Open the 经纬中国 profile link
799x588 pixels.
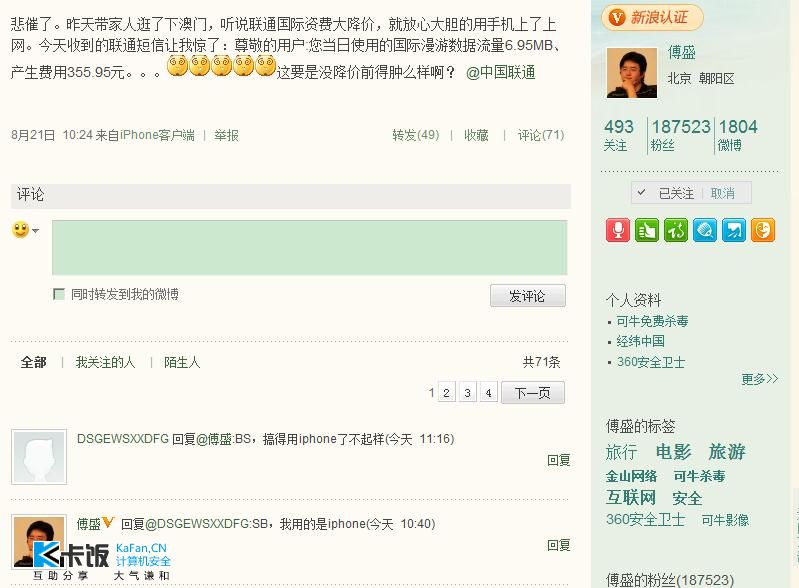[641, 341]
